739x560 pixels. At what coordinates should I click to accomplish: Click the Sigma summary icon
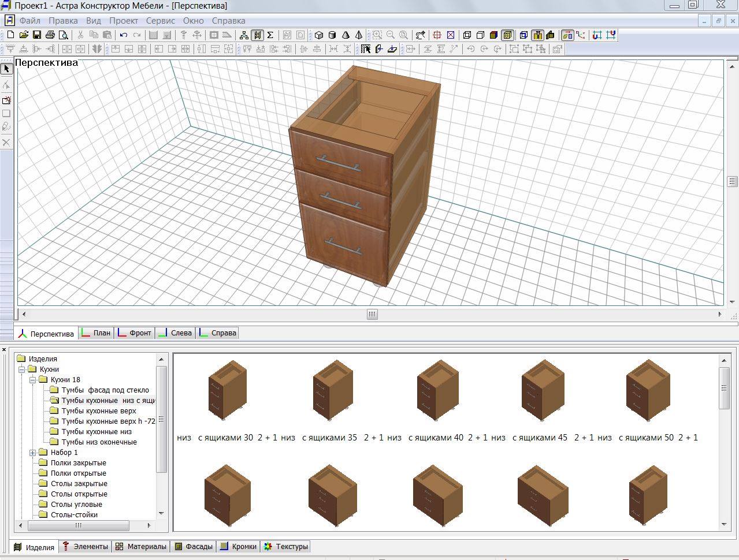pos(270,35)
